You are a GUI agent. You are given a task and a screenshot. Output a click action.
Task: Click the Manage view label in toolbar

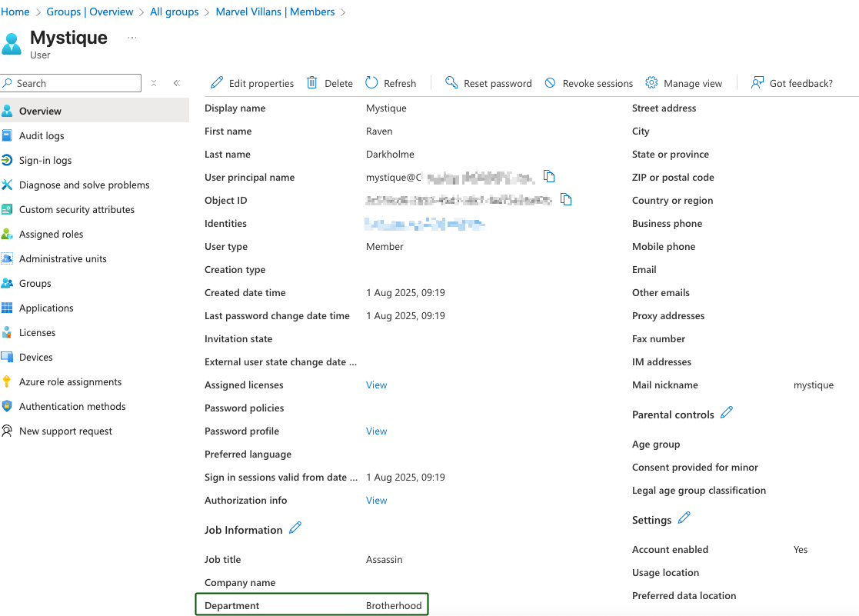(693, 83)
